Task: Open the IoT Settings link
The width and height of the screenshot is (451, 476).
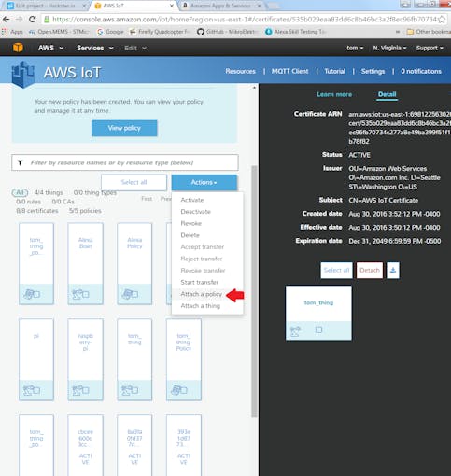Action: click(x=373, y=71)
